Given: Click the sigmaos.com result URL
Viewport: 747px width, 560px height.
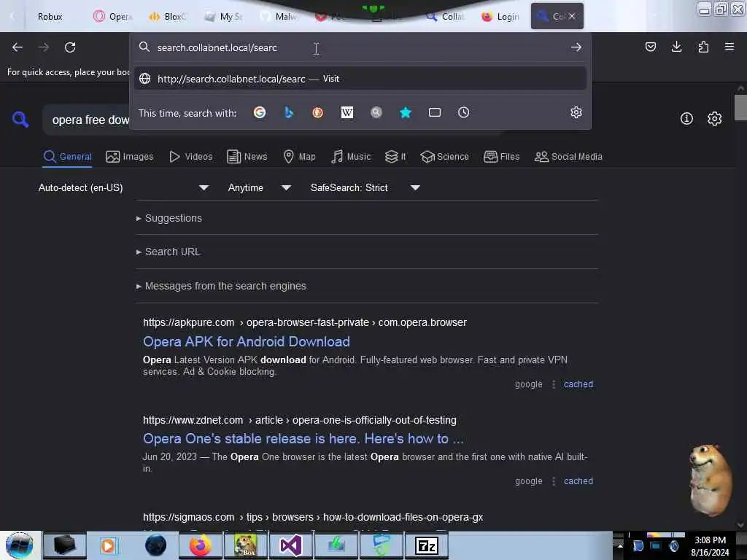Looking at the screenshot, I should coord(312,517).
